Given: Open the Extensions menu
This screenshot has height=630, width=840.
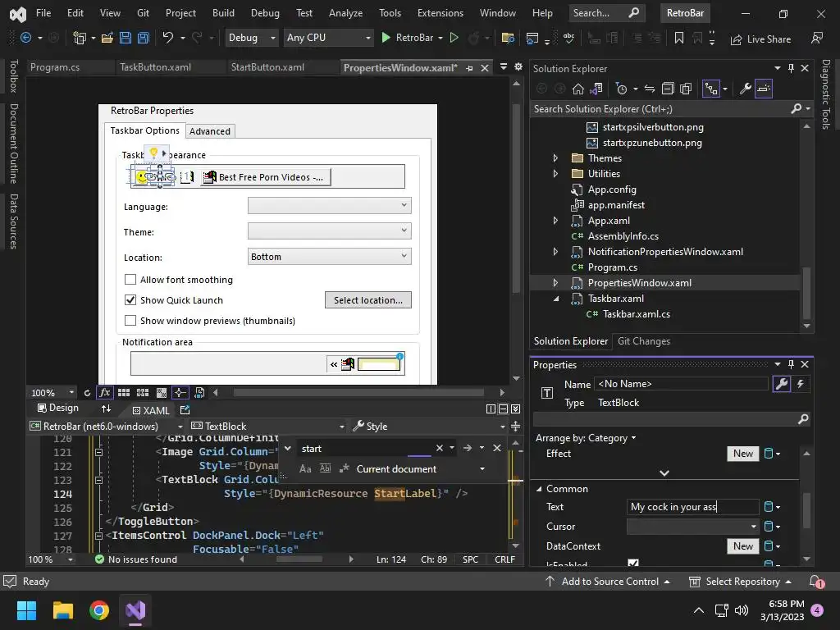Looking at the screenshot, I should (x=441, y=13).
